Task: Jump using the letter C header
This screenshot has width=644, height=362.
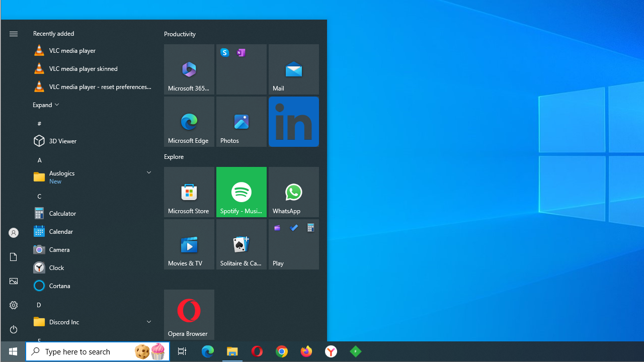Action: coord(39,196)
